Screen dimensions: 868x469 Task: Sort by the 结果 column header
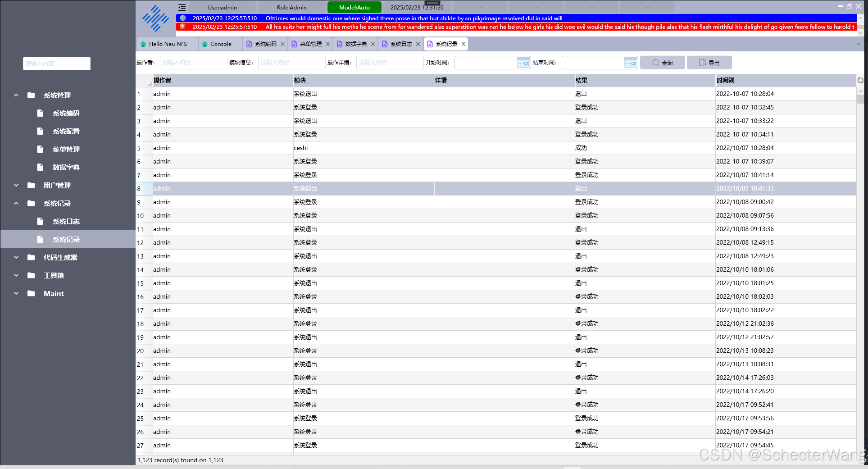pyautogui.click(x=645, y=80)
